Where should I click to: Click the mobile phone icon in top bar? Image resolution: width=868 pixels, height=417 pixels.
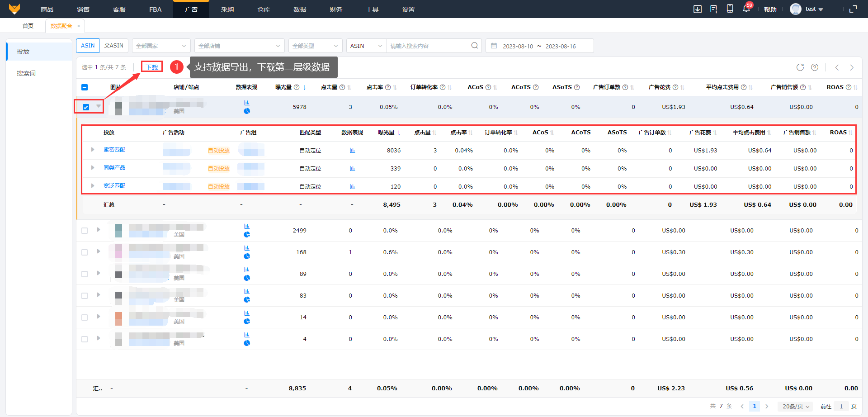click(730, 9)
